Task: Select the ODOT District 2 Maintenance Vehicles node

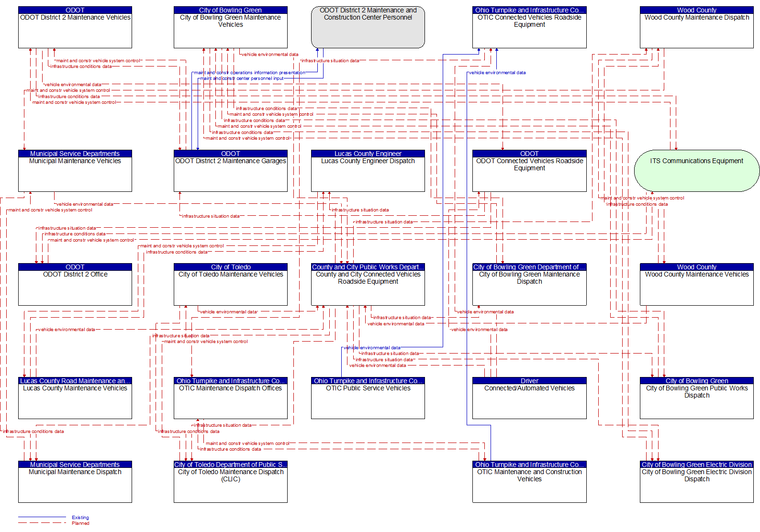Action: (75, 27)
